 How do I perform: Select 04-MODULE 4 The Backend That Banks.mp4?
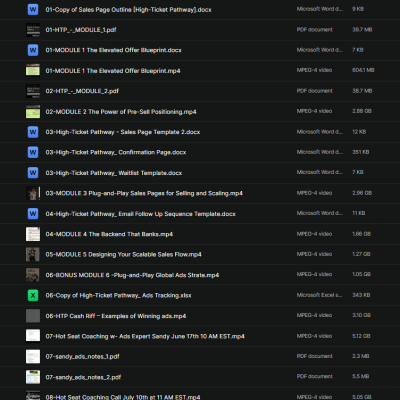(109, 234)
